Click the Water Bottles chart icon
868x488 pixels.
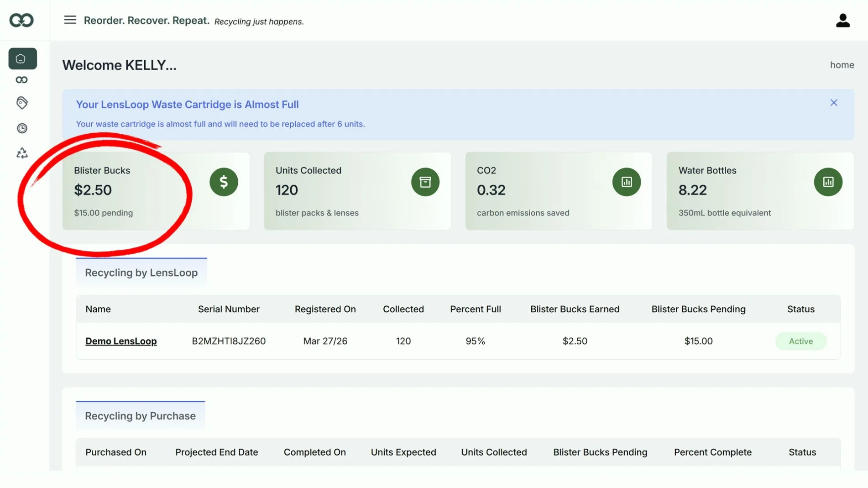click(828, 182)
